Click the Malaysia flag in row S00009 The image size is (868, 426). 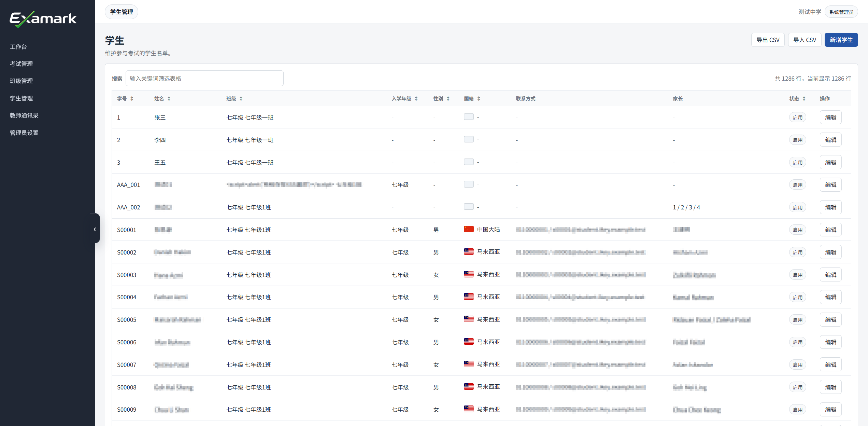[x=469, y=409]
